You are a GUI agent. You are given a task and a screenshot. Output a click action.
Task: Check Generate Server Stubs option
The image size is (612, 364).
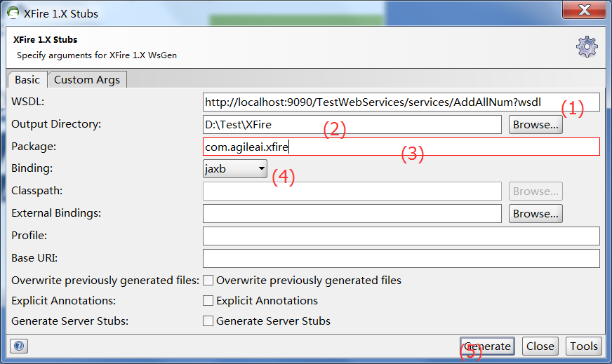[x=208, y=321]
